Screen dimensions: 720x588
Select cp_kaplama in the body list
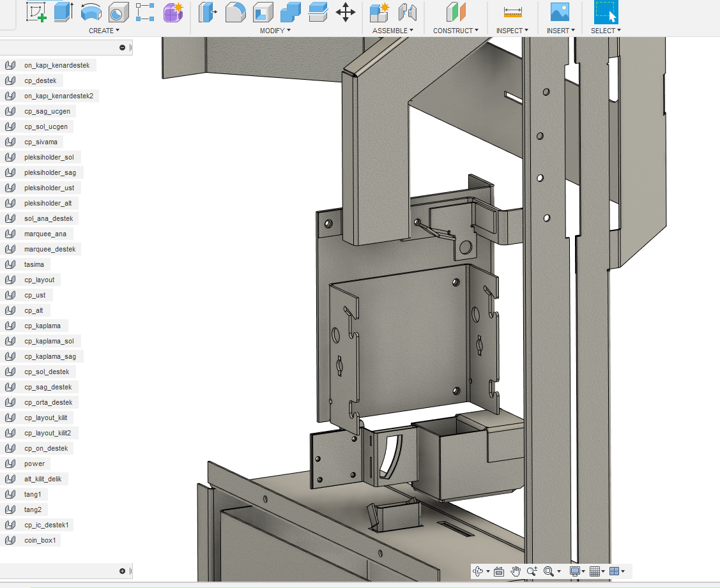pyautogui.click(x=42, y=326)
